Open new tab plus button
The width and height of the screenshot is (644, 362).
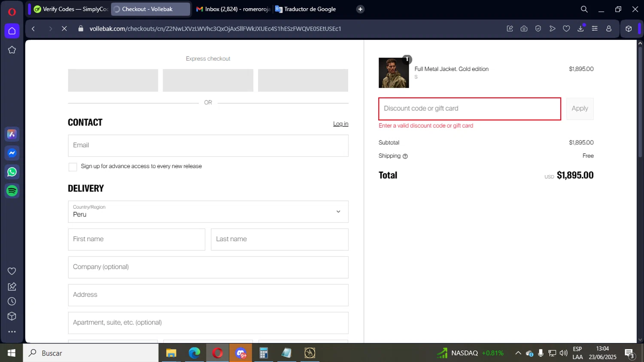tap(360, 9)
